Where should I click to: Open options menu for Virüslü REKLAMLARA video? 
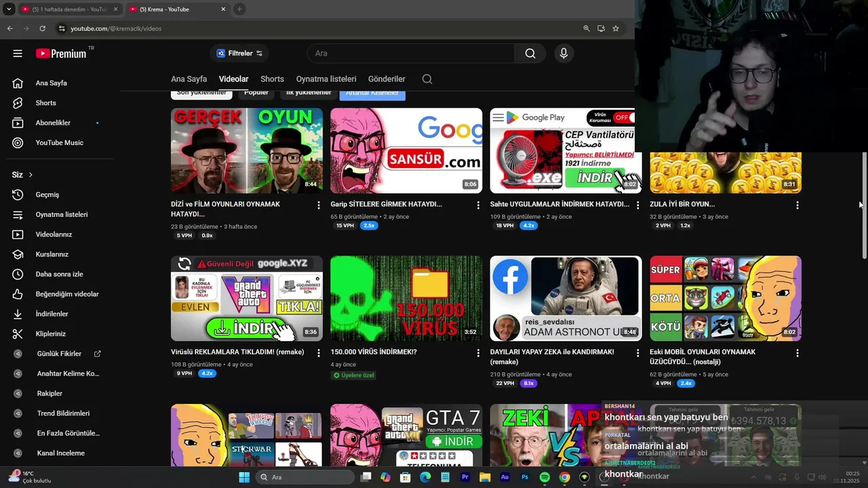click(x=319, y=353)
